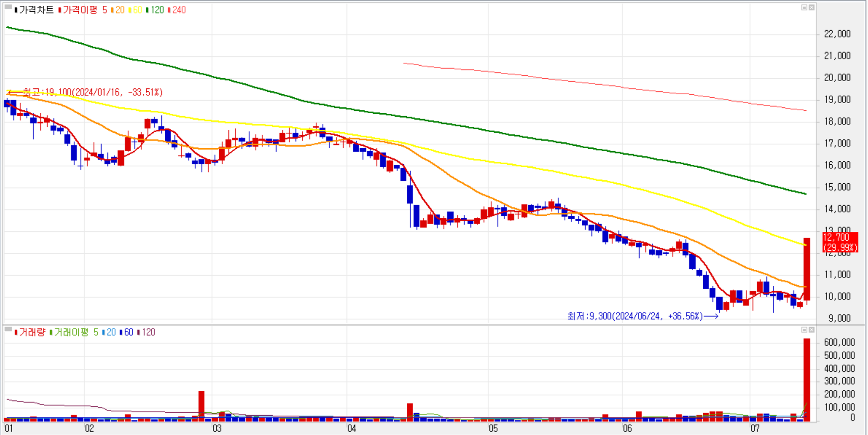Click the orange 20 moving-average legend
This screenshot has width=868, height=435.
118,10
